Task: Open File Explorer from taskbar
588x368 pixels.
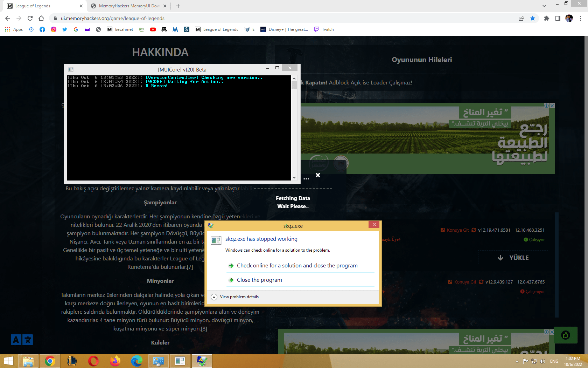Action: pos(28,361)
